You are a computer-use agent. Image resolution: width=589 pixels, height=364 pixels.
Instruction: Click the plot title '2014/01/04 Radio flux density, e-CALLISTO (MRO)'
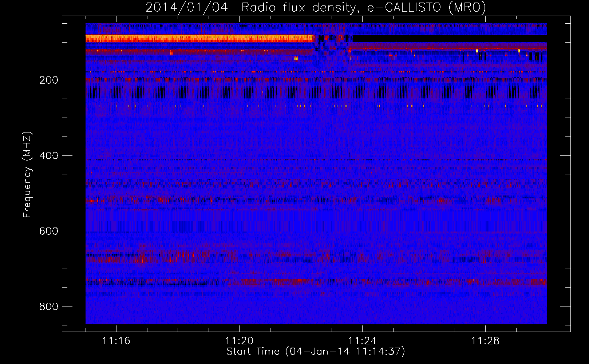pos(316,7)
